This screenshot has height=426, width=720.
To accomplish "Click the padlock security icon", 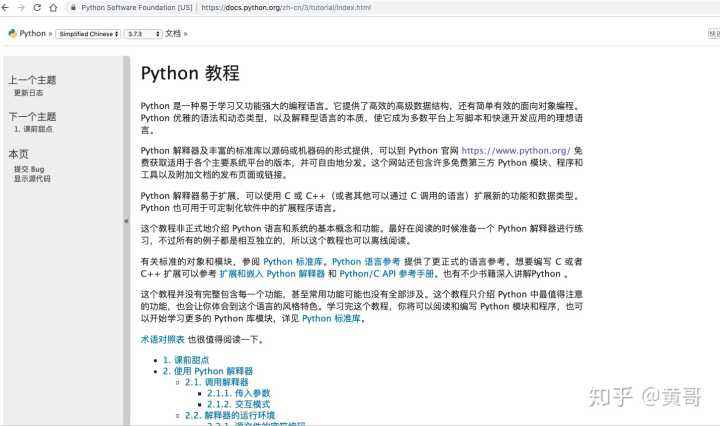I will tap(73, 7).
